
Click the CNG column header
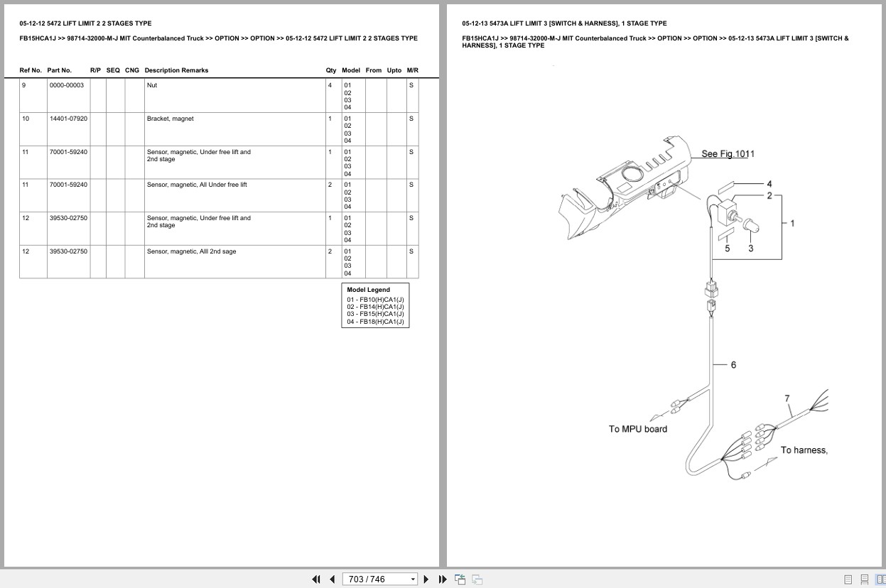(132, 70)
